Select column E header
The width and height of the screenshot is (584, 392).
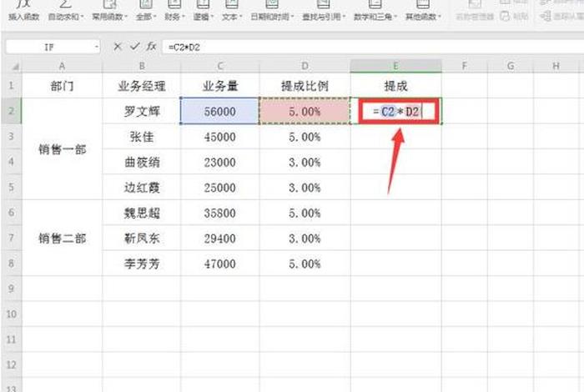click(396, 66)
